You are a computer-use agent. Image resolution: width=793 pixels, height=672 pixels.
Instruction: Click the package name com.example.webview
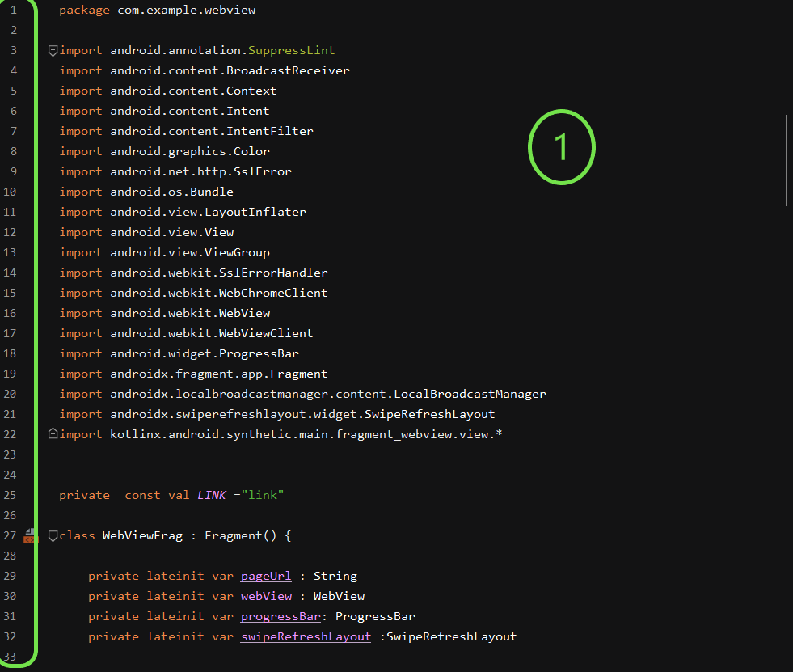tap(187, 11)
